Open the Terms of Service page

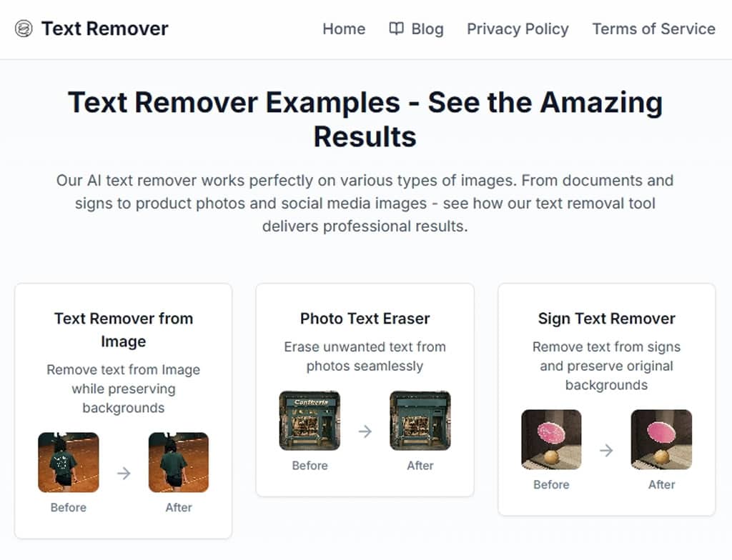(x=653, y=29)
